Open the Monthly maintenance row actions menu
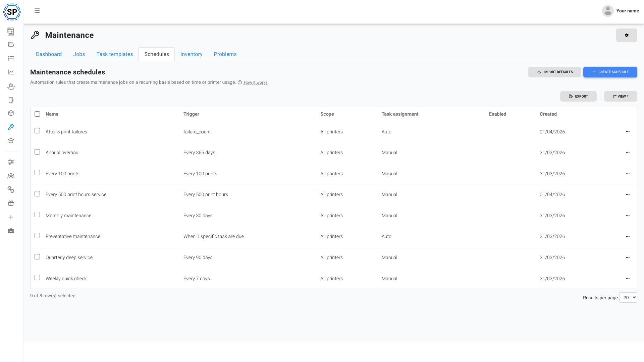 (628, 216)
